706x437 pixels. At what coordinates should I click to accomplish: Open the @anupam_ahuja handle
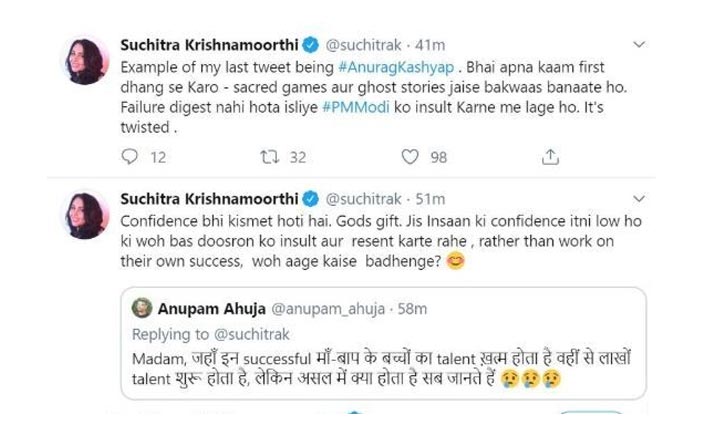coord(328,309)
